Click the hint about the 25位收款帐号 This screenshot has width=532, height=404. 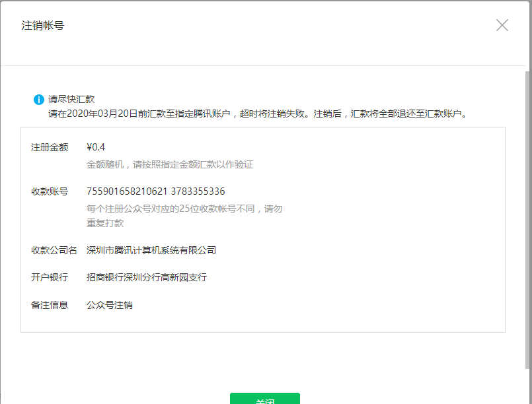pyautogui.click(x=184, y=209)
